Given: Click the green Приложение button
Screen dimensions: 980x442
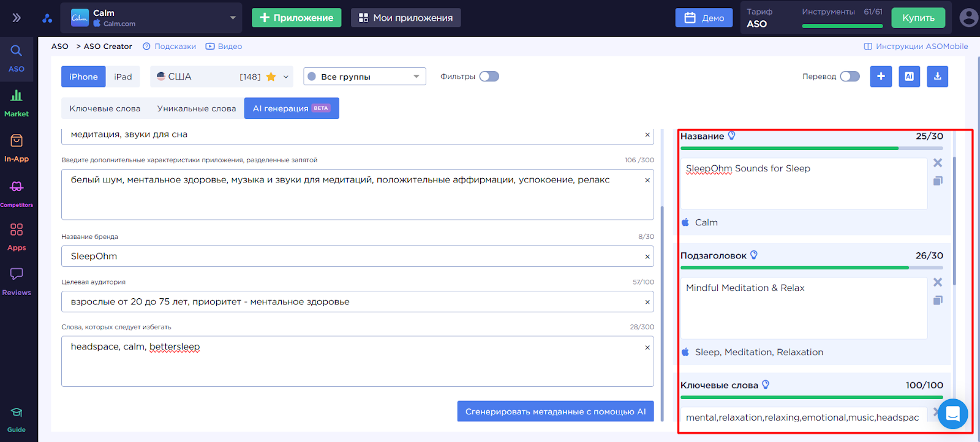Looking at the screenshot, I should coord(296,18).
